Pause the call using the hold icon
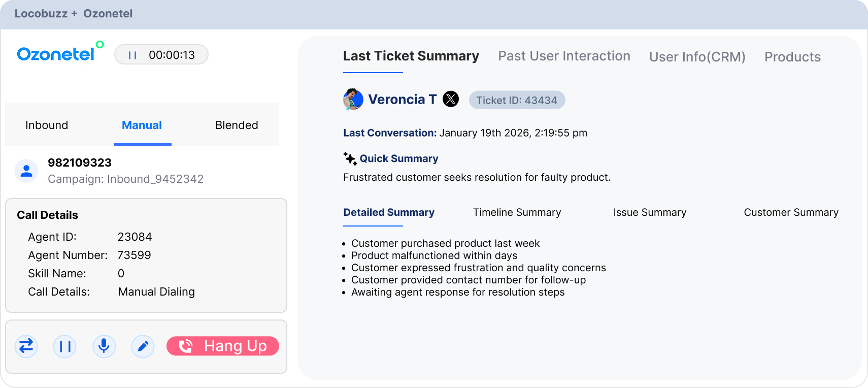Screen dimensions: 868x388 [65, 346]
